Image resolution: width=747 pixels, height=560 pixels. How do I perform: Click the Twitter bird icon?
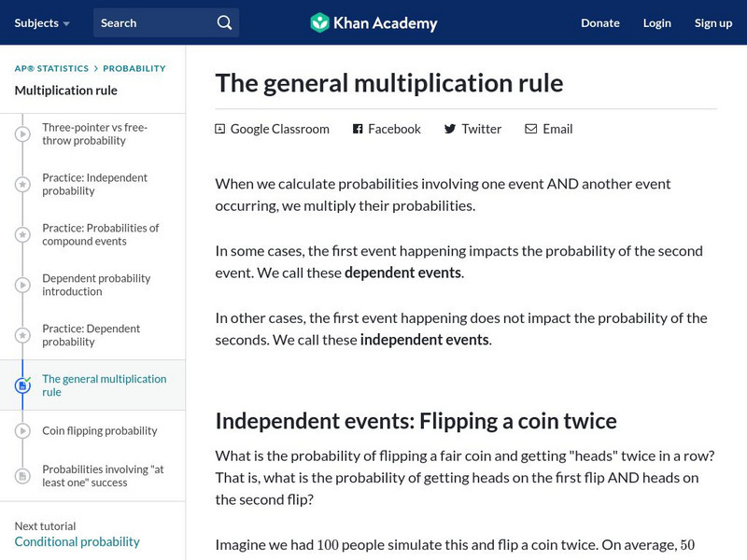[x=450, y=129]
